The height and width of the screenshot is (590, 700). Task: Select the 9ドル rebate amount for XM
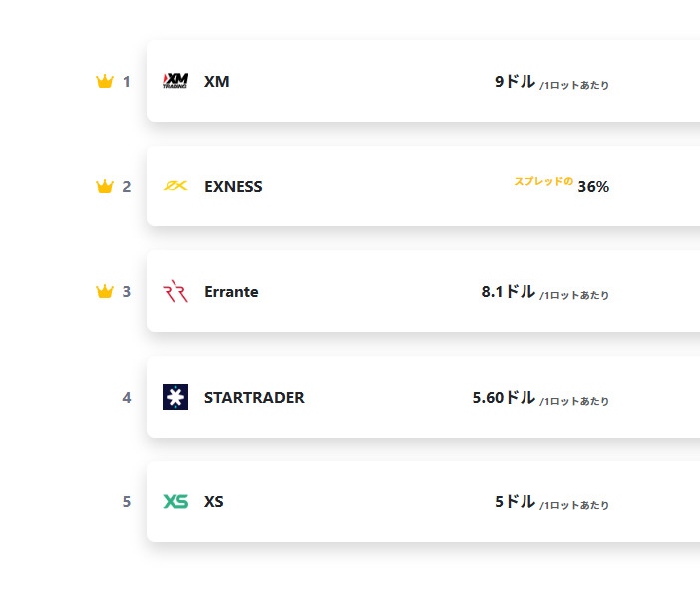(x=515, y=82)
